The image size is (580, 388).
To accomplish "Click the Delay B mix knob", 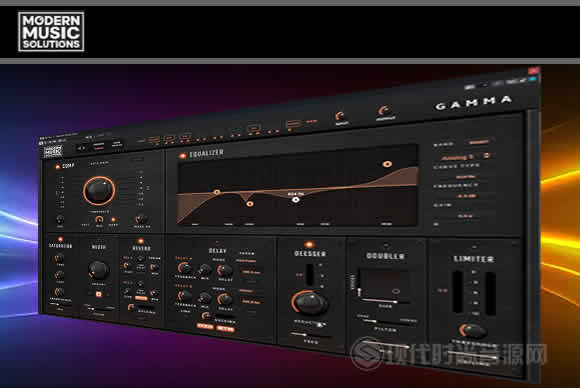I will click(204, 298).
